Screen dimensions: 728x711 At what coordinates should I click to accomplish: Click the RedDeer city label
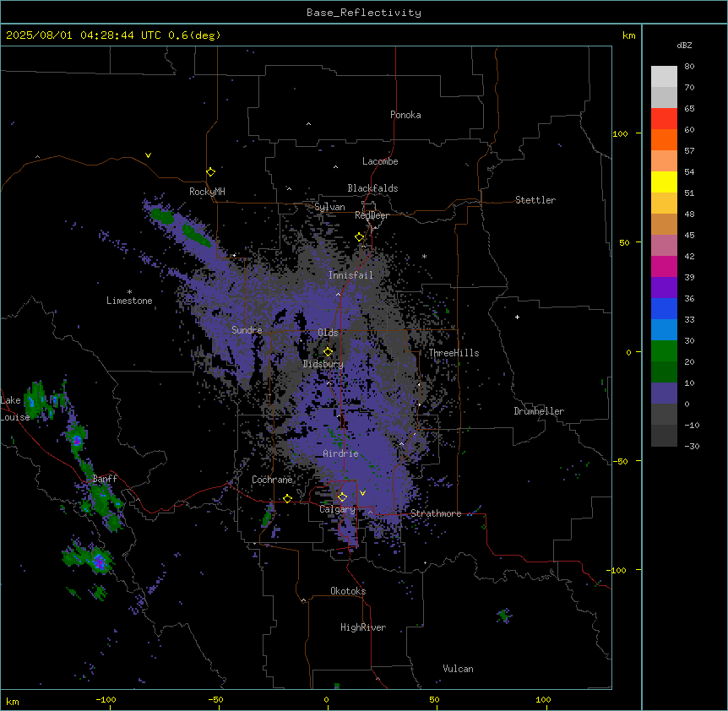coord(372,215)
